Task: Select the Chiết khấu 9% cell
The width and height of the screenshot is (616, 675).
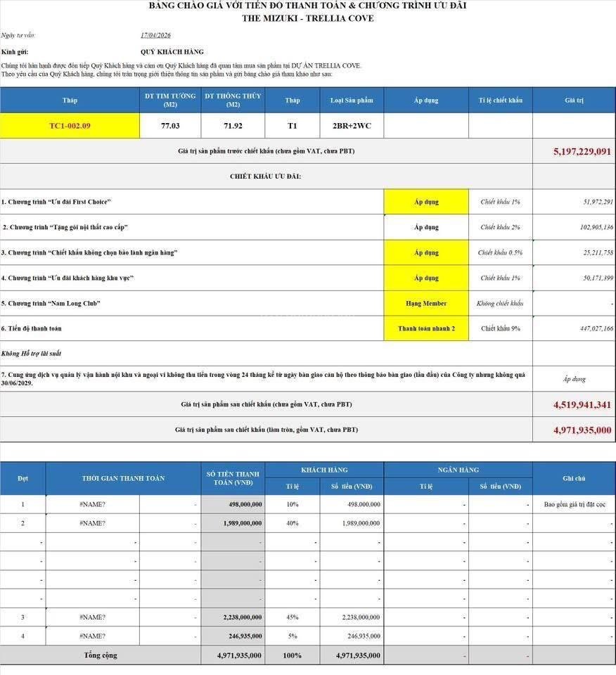Action: tap(501, 328)
